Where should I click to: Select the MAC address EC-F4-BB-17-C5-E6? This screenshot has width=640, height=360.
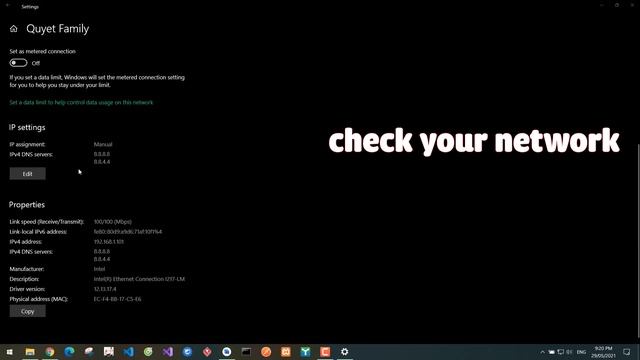[x=118, y=299]
